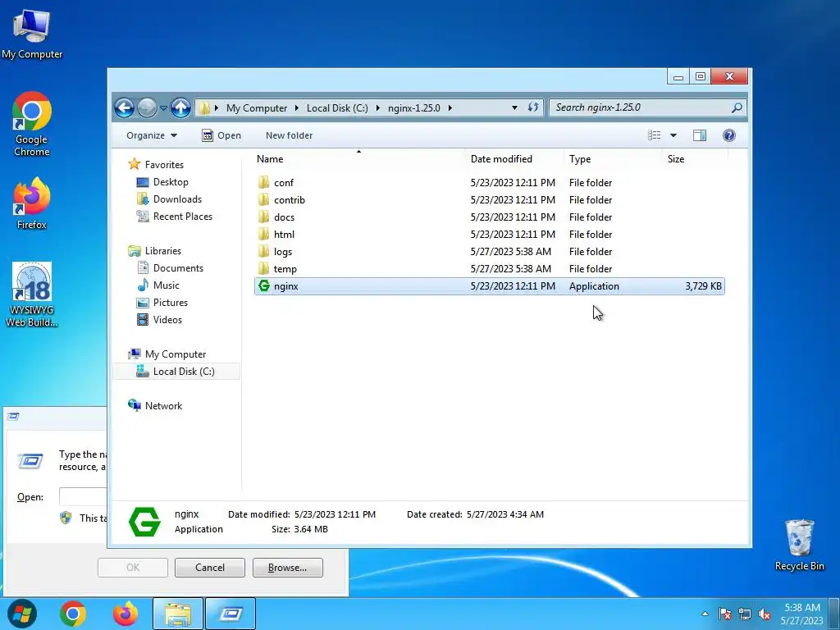Open the Windows Start menu
The width and height of the screenshot is (840, 630).
point(22,614)
